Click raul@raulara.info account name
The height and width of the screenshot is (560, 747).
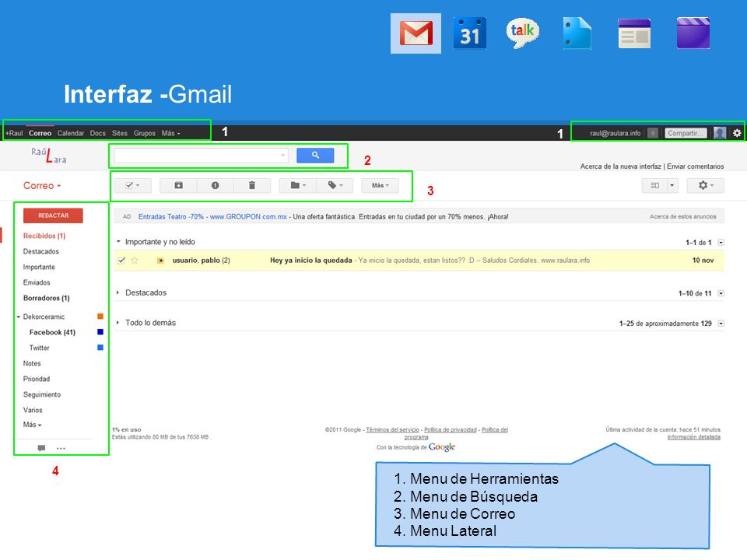(x=615, y=133)
